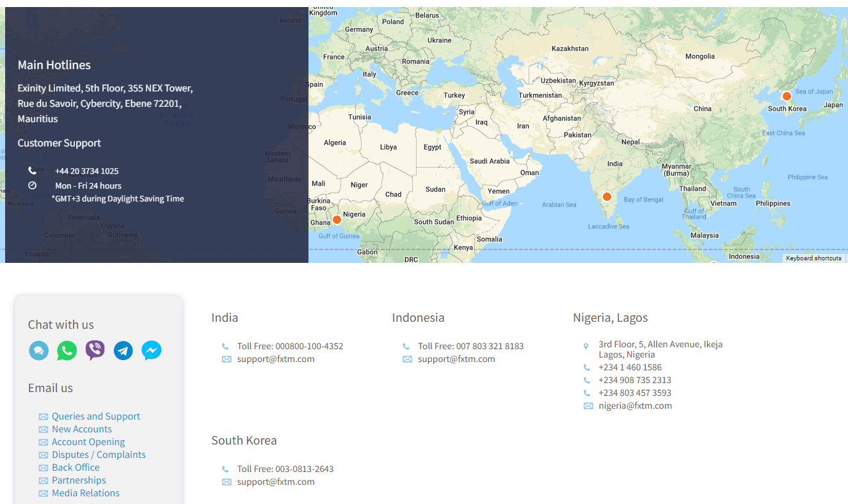Click phone icon next to Indonesia toll free
The width and height of the screenshot is (848, 504).
click(x=406, y=347)
